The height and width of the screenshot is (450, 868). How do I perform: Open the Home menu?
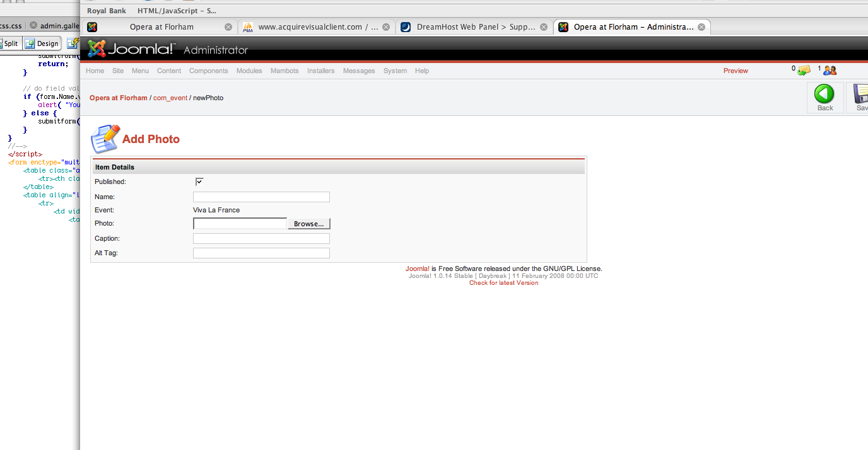95,71
